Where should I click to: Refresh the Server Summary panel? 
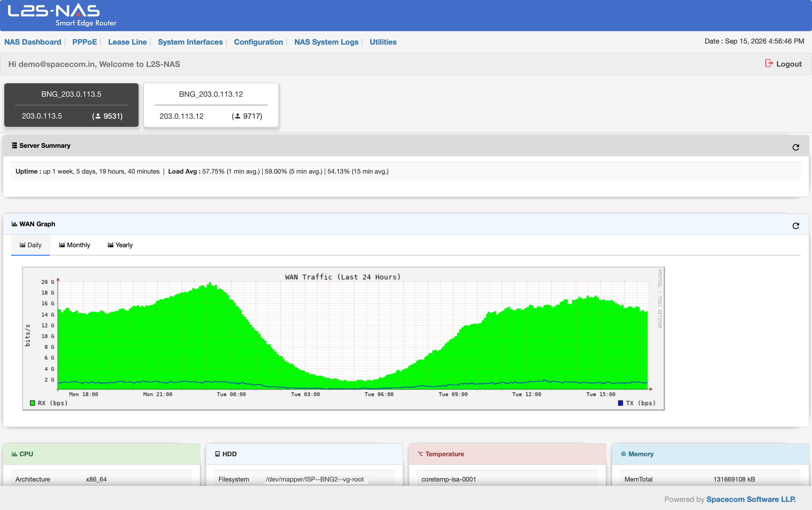click(795, 148)
